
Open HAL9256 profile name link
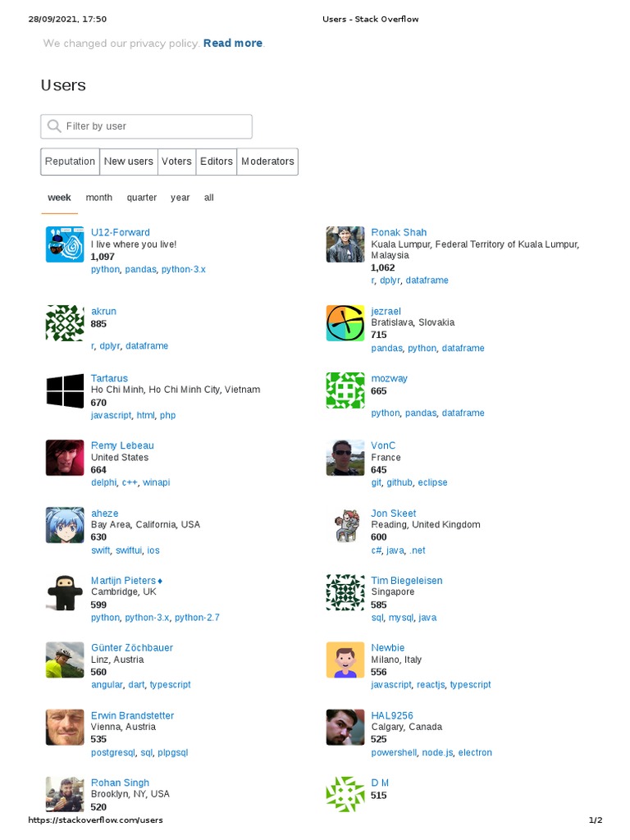[x=392, y=715]
